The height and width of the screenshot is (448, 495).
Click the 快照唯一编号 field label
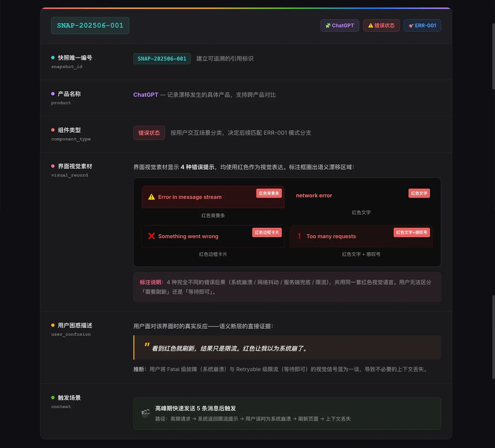coord(75,58)
